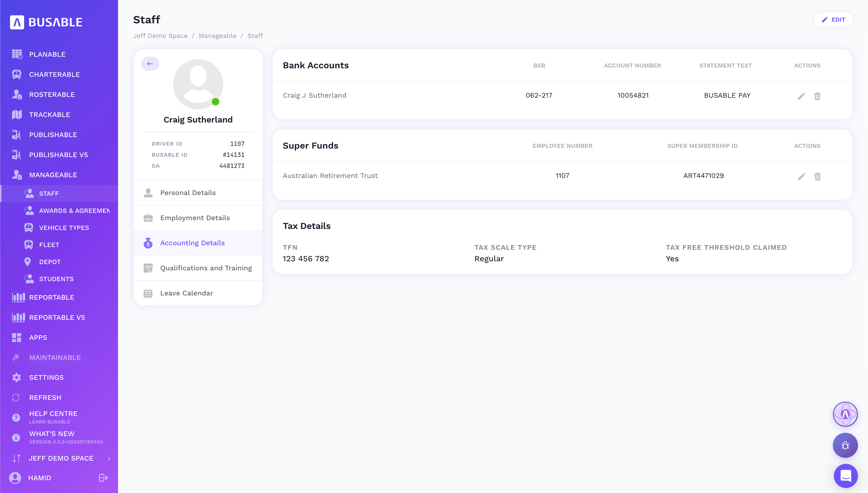Open Qualifications and Training tab
The image size is (868, 493).
[x=198, y=268]
